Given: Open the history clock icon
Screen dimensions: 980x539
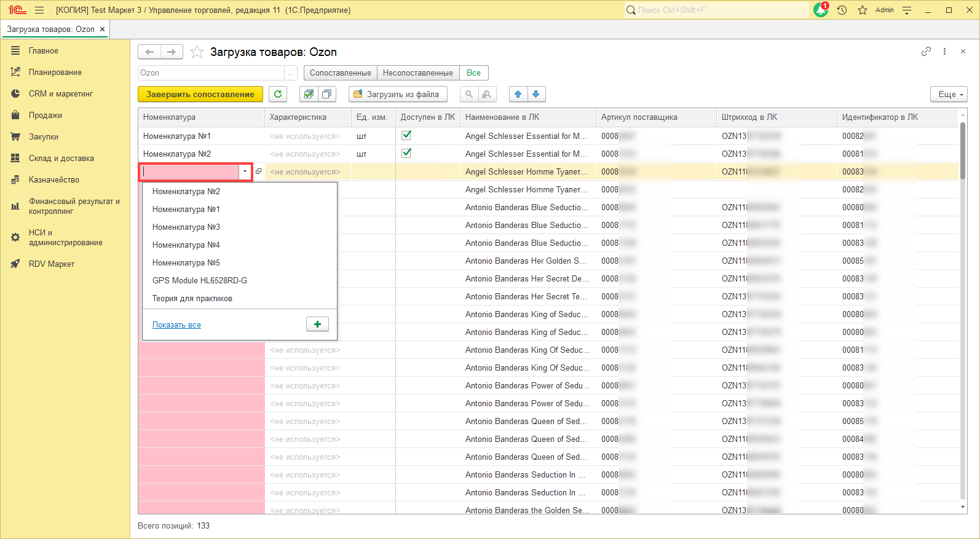Looking at the screenshot, I should click(842, 10).
